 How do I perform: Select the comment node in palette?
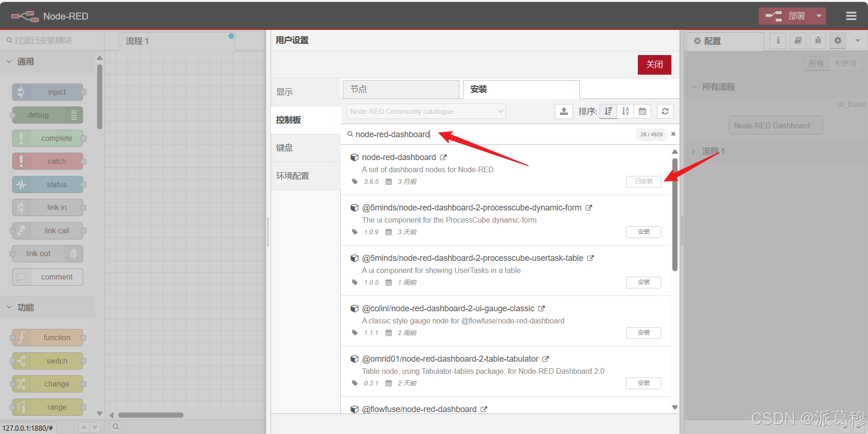click(x=48, y=277)
